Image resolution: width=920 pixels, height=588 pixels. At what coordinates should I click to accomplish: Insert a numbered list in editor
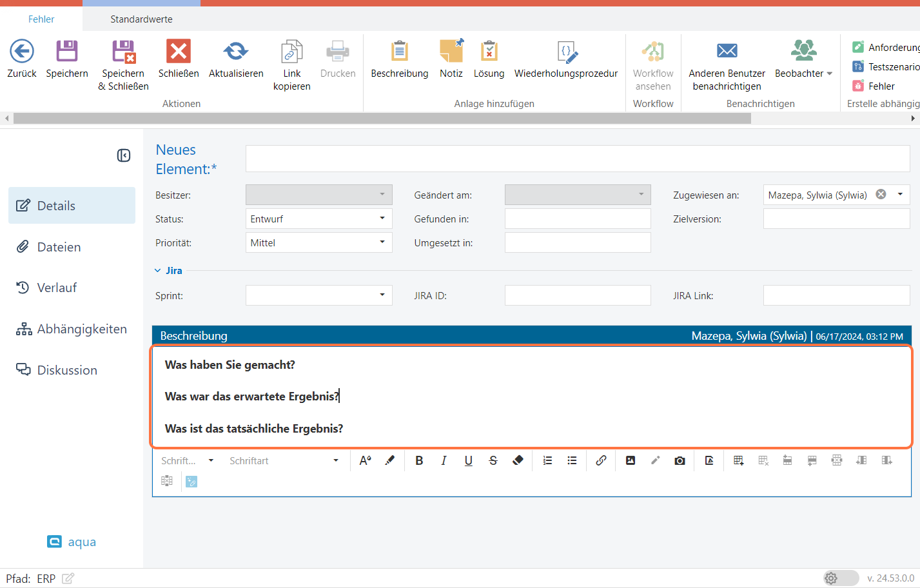click(x=547, y=460)
